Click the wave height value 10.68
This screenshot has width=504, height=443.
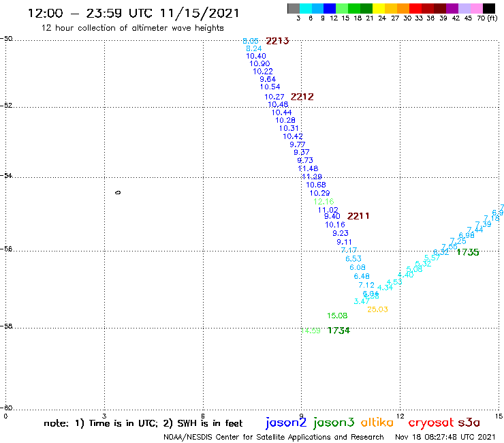pos(315,185)
